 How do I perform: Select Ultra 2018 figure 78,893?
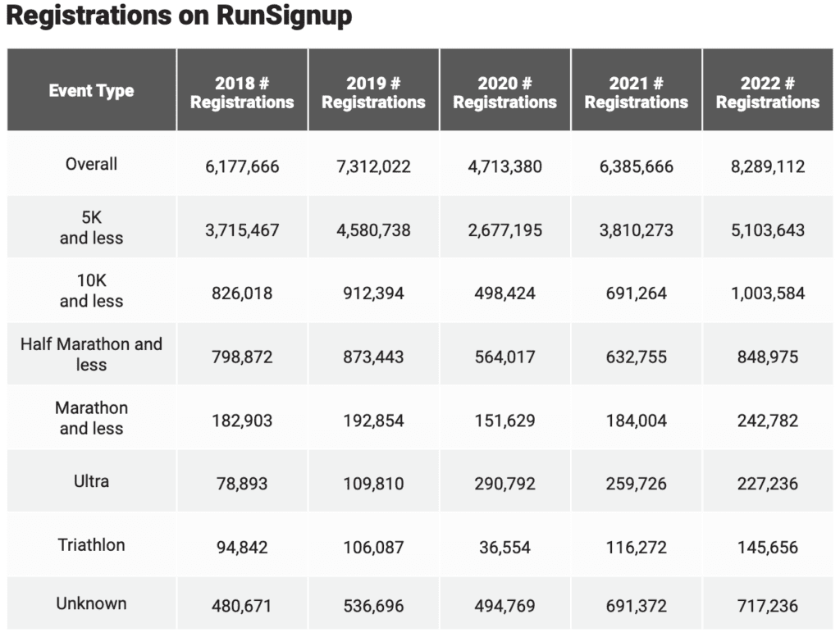pyautogui.click(x=242, y=484)
